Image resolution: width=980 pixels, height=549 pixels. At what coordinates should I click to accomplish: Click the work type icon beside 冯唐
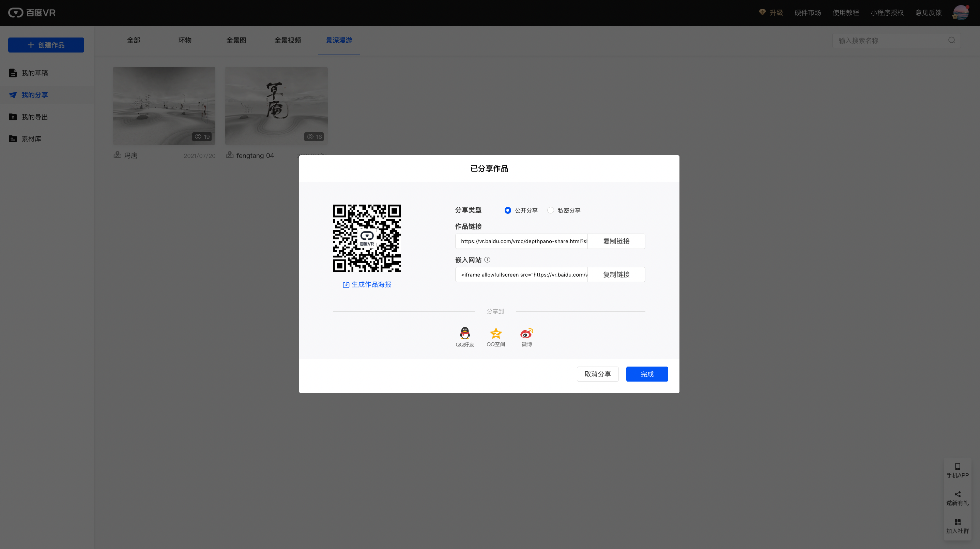click(117, 155)
